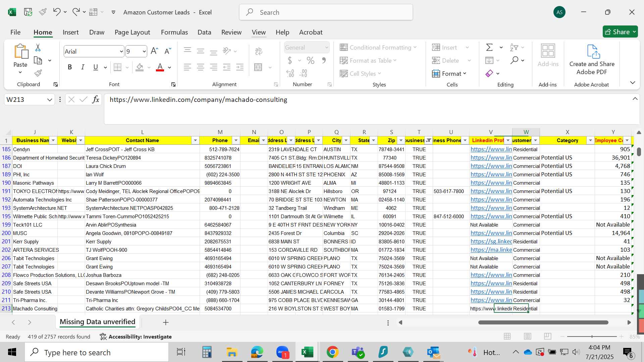The height and width of the screenshot is (362, 644).
Task: Click the Increase Indent icon
Action: coord(240,67)
